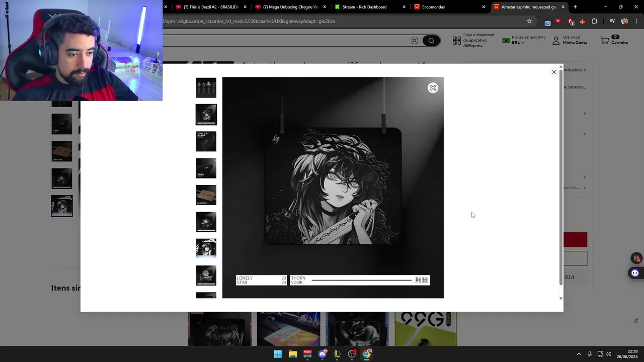Close the Aimstar espinho mousepad tab

[563, 7]
